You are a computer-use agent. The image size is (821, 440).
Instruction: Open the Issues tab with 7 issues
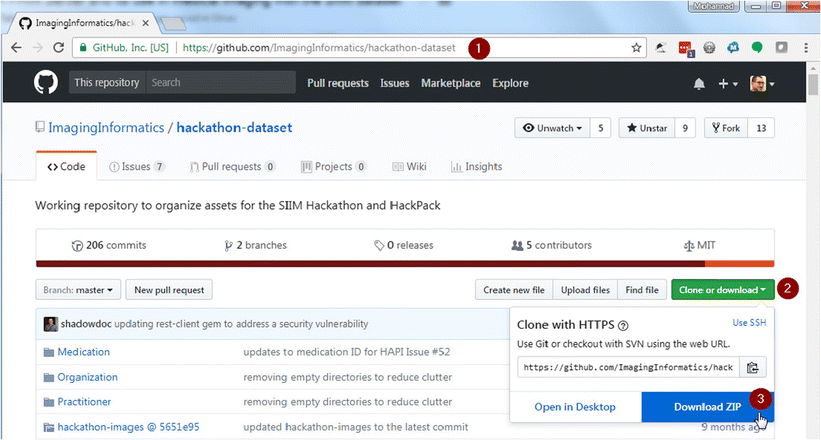click(x=137, y=167)
